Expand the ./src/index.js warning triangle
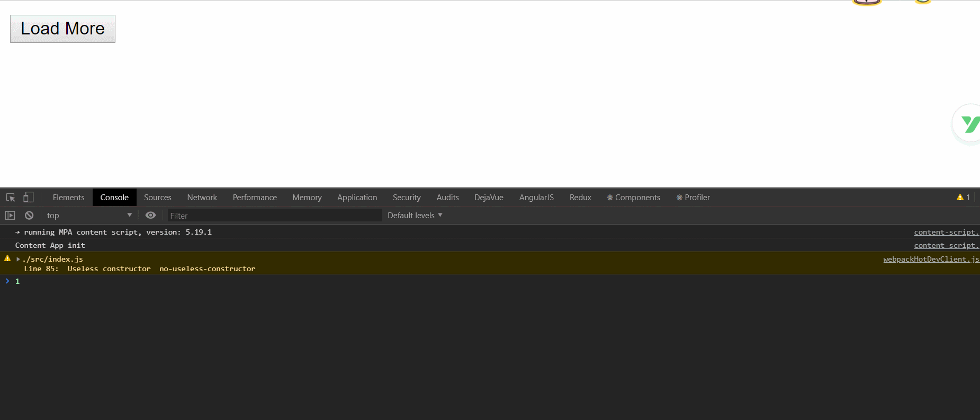The width and height of the screenshot is (980, 420). click(x=18, y=260)
